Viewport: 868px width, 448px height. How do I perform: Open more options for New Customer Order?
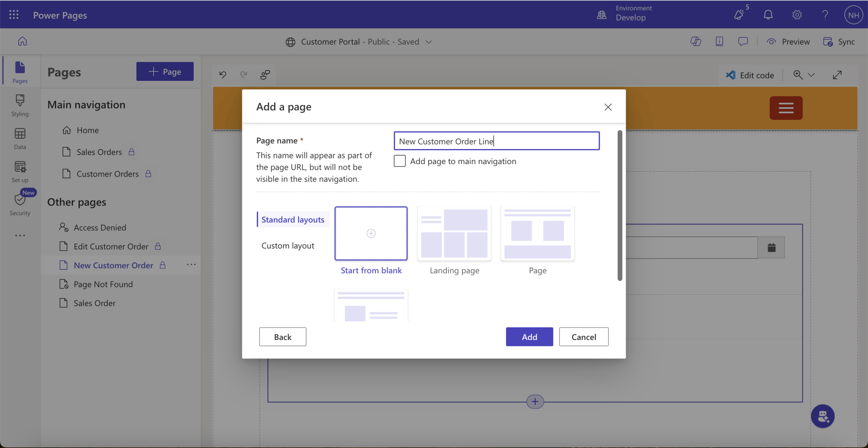[191, 265]
